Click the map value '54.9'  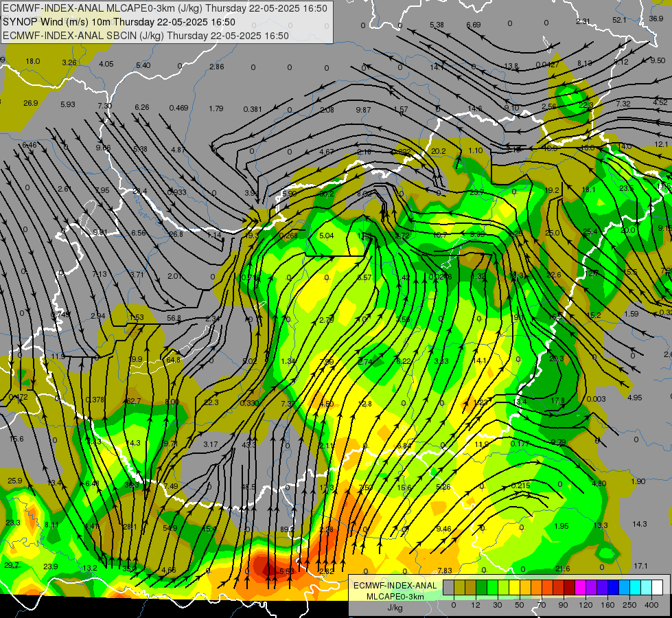pyautogui.click(x=170, y=528)
